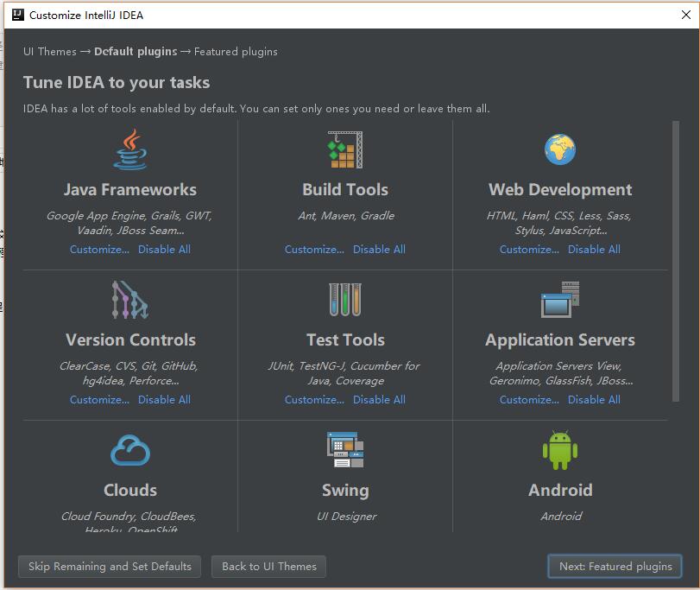Customize Java Frameworks plugins
Image resolution: width=700 pixels, height=590 pixels.
point(99,250)
